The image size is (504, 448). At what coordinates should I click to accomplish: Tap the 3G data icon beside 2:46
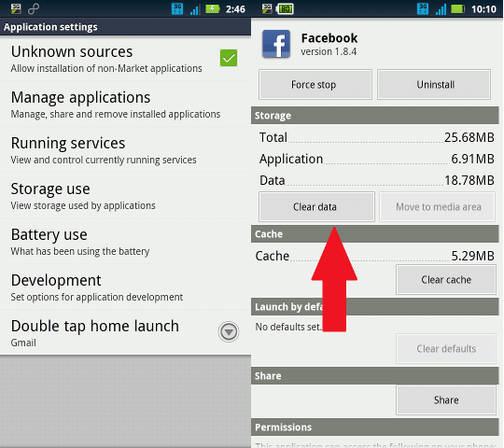coord(177,9)
